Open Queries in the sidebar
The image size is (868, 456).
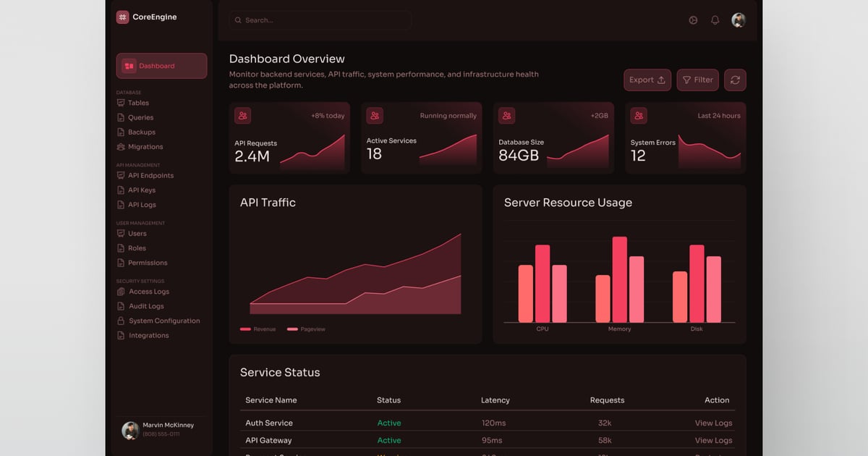[140, 117]
